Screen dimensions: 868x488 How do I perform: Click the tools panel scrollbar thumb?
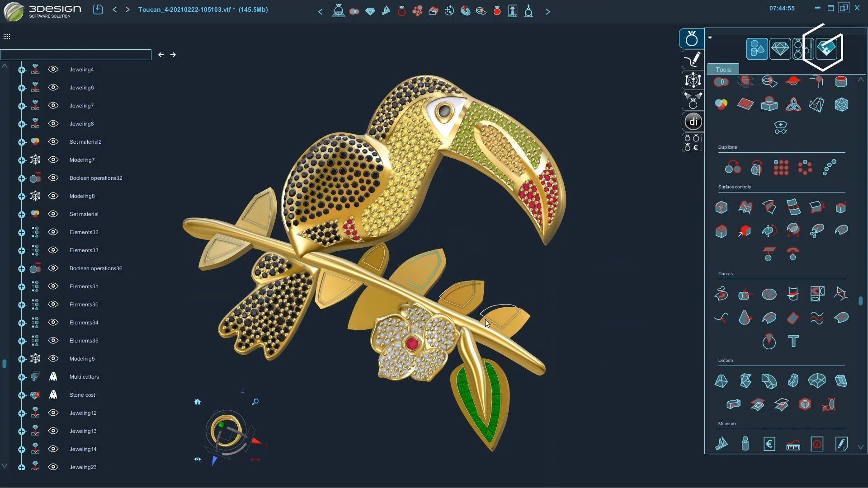tap(860, 300)
